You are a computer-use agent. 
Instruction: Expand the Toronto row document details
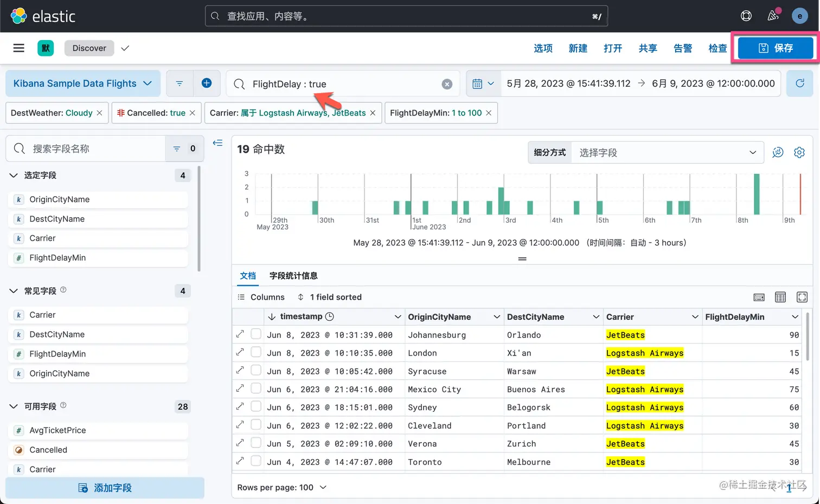[240, 461]
